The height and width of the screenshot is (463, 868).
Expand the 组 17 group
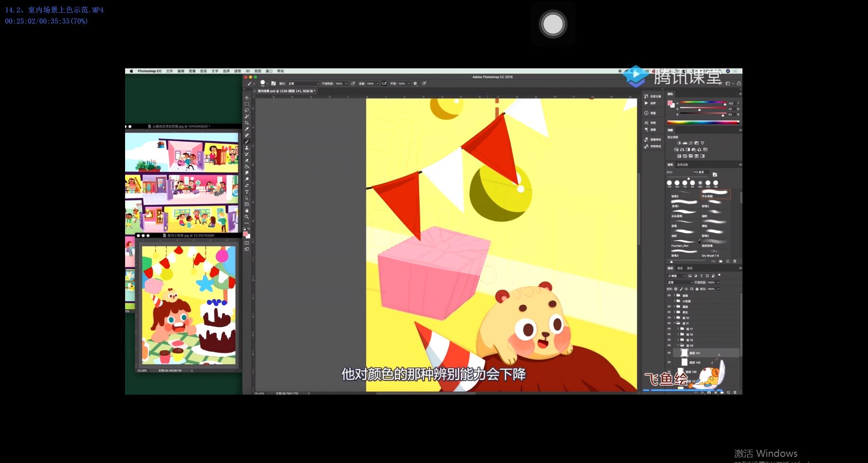[x=678, y=328]
